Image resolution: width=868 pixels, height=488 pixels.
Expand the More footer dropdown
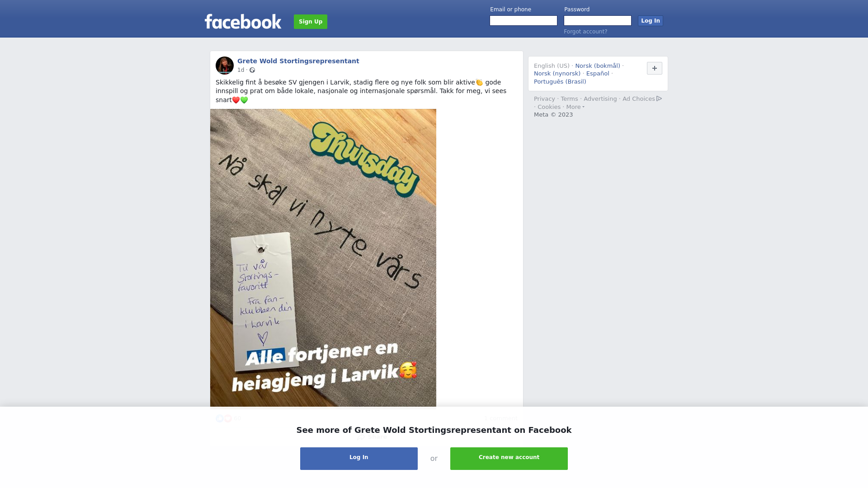point(575,107)
